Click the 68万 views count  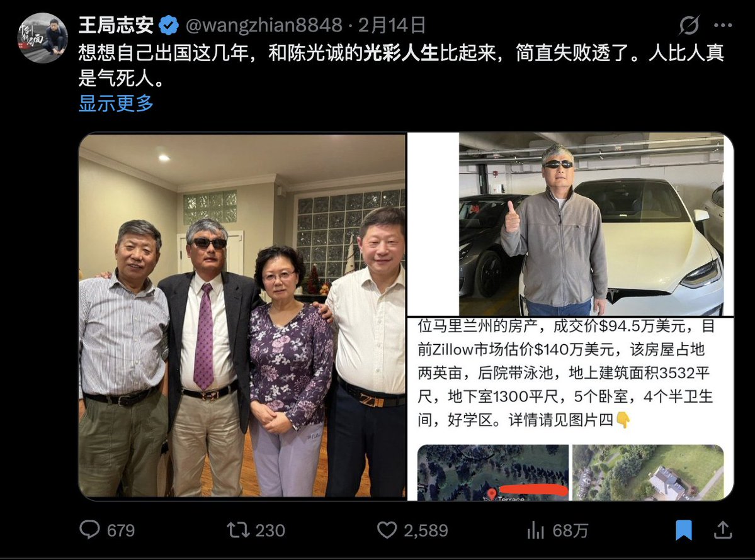point(570,530)
